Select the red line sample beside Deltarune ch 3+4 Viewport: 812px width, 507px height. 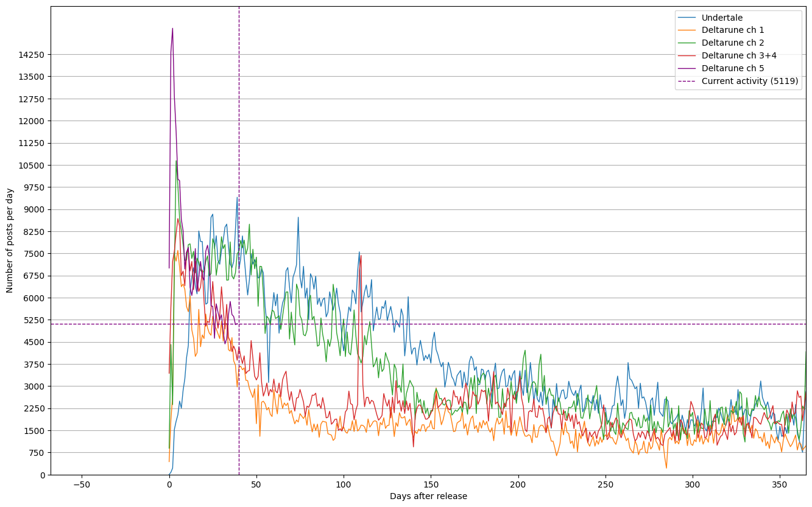[x=688, y=55]
